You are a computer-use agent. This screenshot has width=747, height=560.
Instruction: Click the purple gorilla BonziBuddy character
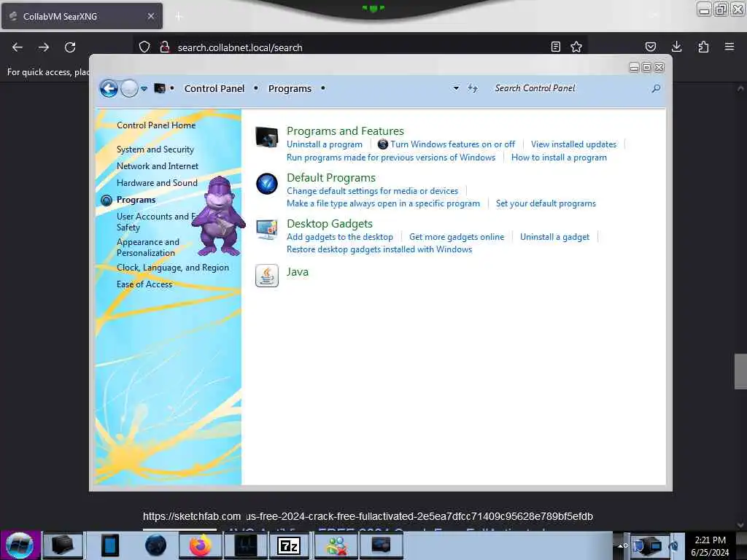point(219,216)
